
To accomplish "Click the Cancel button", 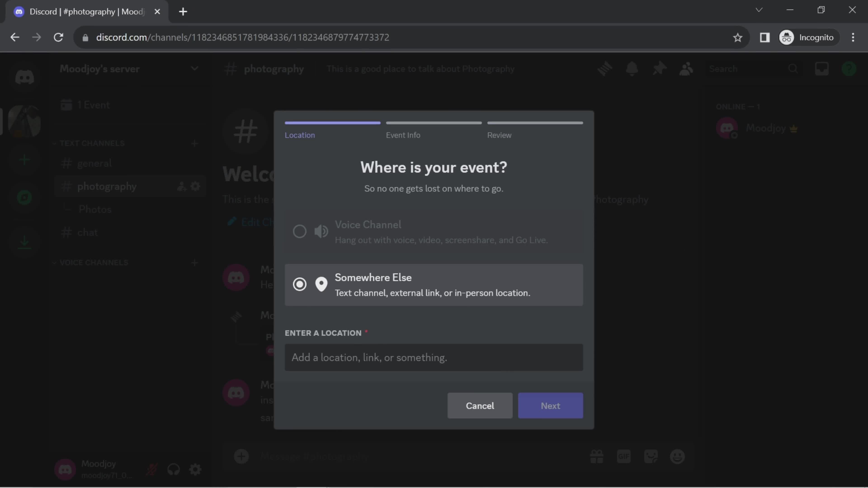I will pyautogui.click(x=480, y=406).
